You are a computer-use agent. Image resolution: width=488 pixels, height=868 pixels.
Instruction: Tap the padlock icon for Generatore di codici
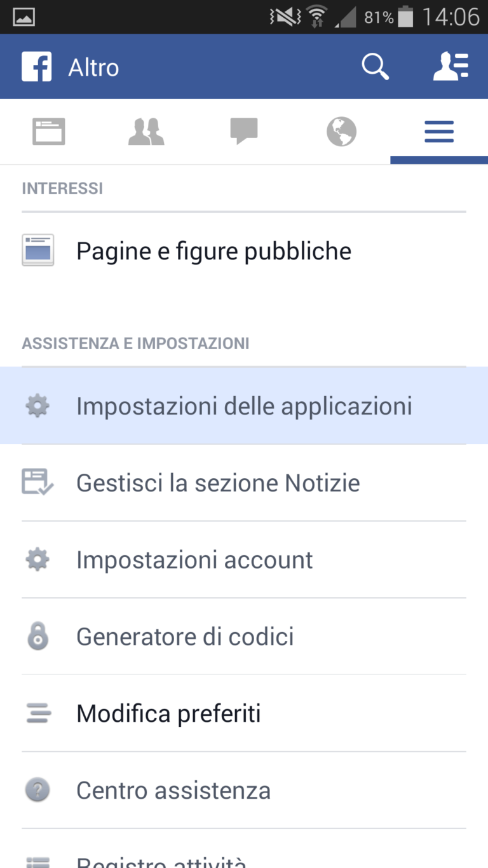click(x=37, y=637)
